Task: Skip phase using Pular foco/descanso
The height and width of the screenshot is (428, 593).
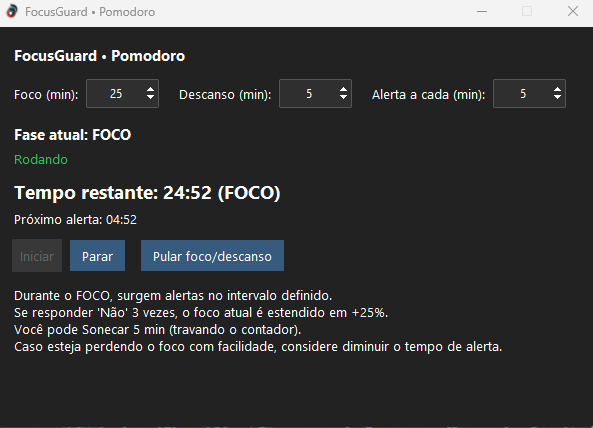Action: point(212,256)
